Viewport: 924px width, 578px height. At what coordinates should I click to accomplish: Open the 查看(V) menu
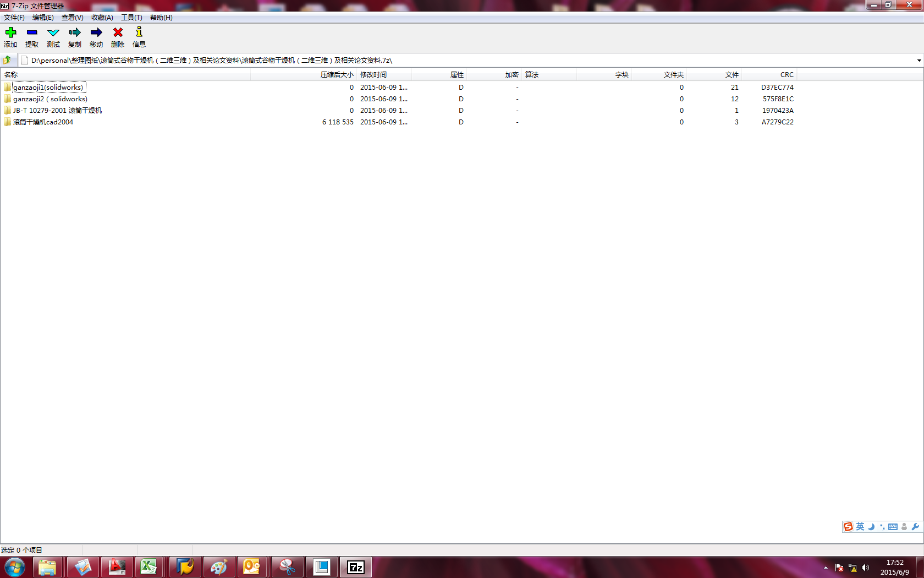tap(72, 18)
